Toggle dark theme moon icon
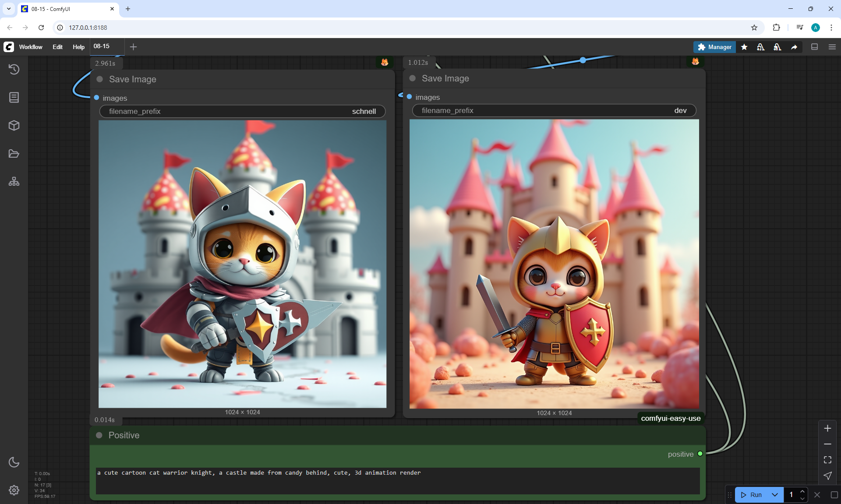The width and height of the screenshot is (841, 504). click(14, 462)
